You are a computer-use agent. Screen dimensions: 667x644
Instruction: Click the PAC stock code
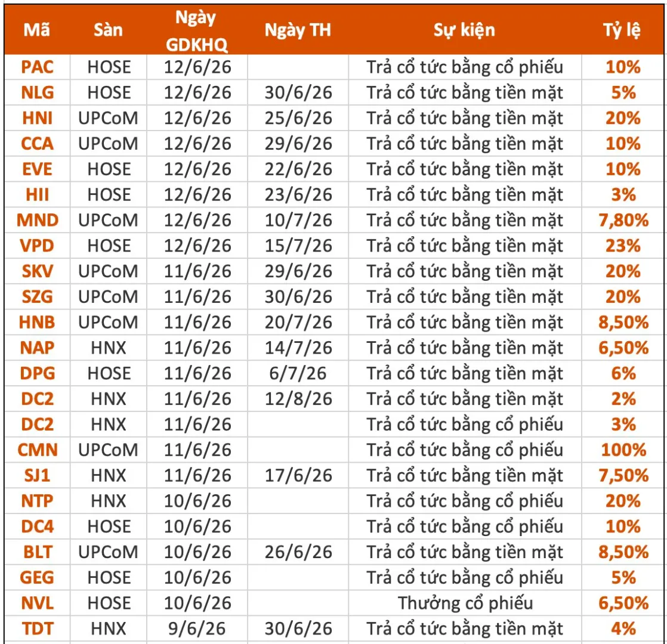pos(38,67)
